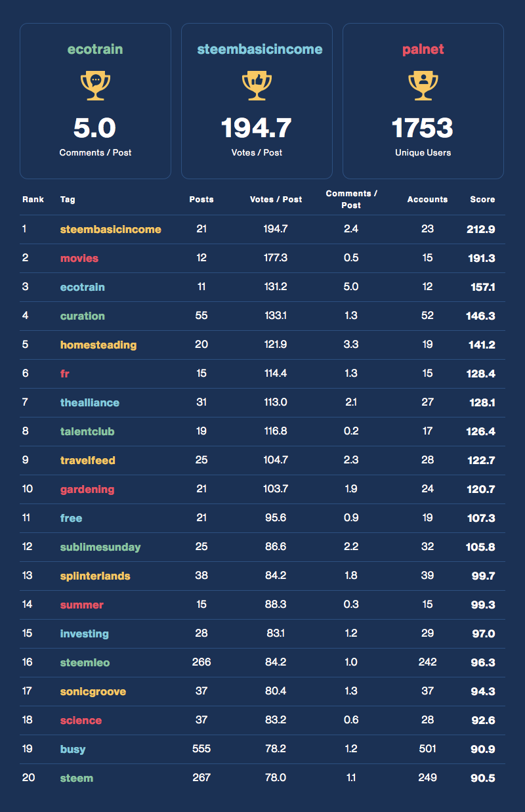Select the 5.0 comments value in ecotrain row
525x812 pixels.
(x=351, y=288)
